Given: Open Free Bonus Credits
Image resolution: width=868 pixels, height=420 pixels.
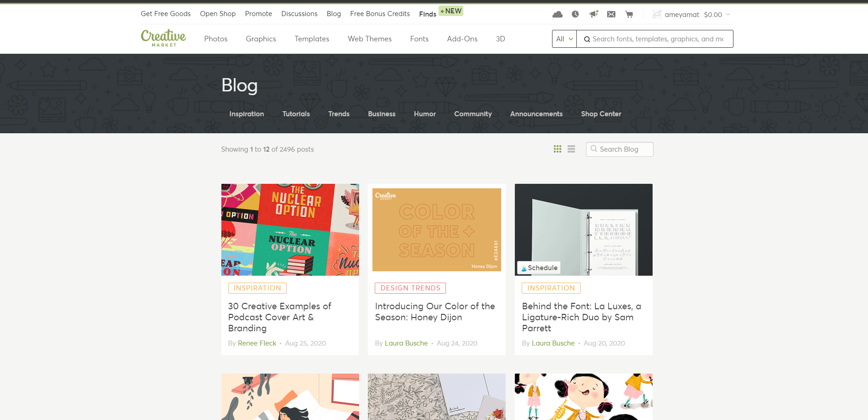Looking at the screenshot, I should click(x=380, y=14).
